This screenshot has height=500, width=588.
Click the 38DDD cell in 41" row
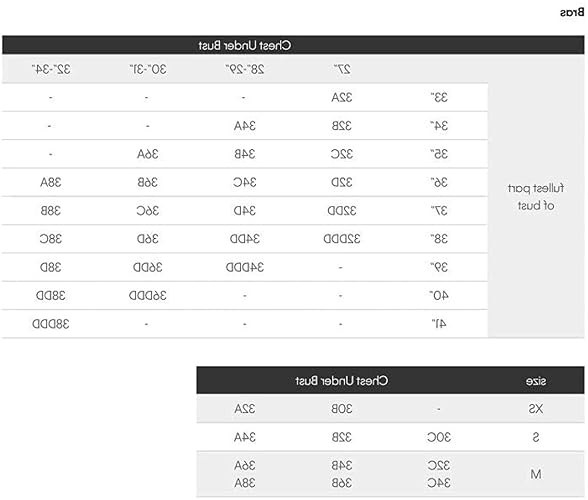[51, 324]
